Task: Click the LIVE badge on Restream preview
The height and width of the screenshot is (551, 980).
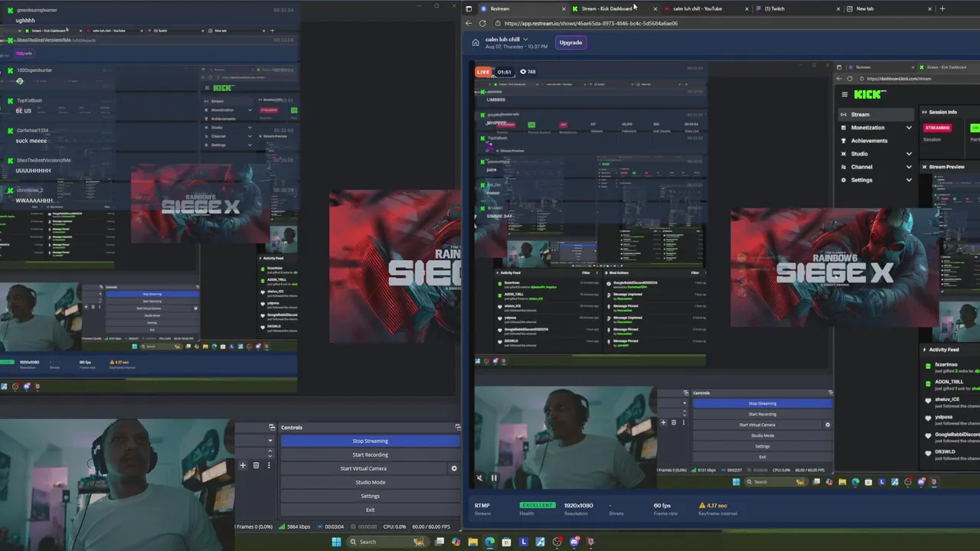Action: [x=483, y=72]
